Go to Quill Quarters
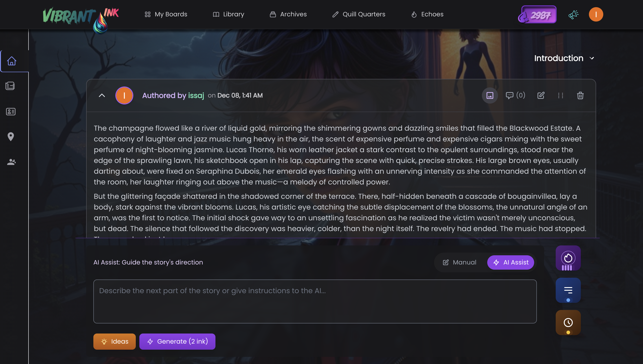The image size is (643, 364). click(x=359, y=14)
